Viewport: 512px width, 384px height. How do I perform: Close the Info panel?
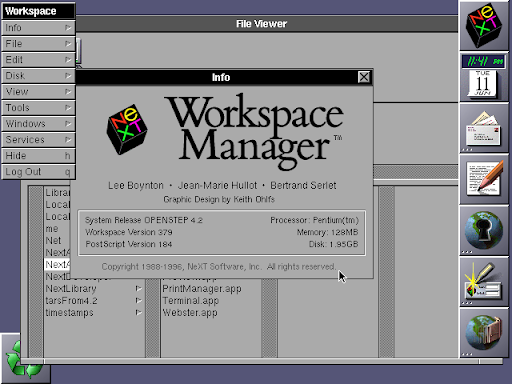coord(364,77)
